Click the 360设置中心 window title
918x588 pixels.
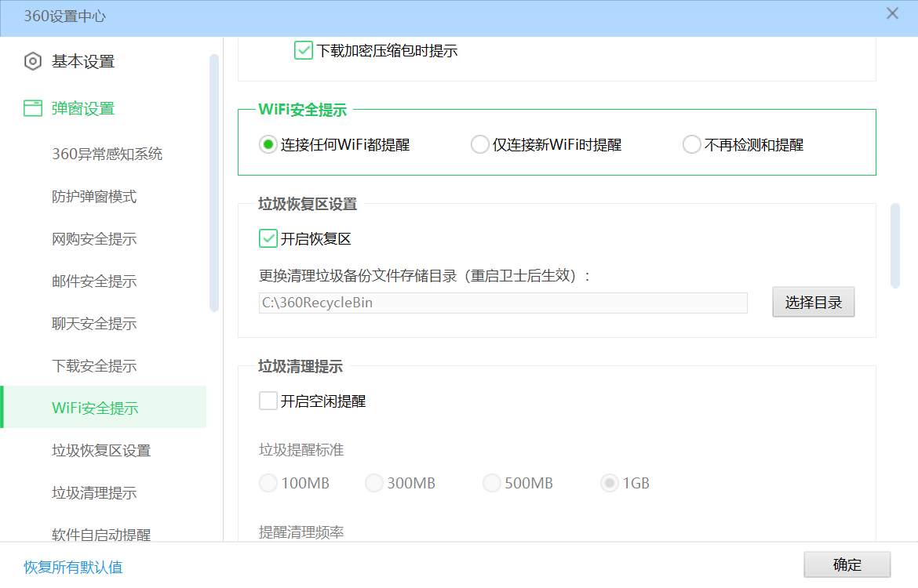point(65,16)
